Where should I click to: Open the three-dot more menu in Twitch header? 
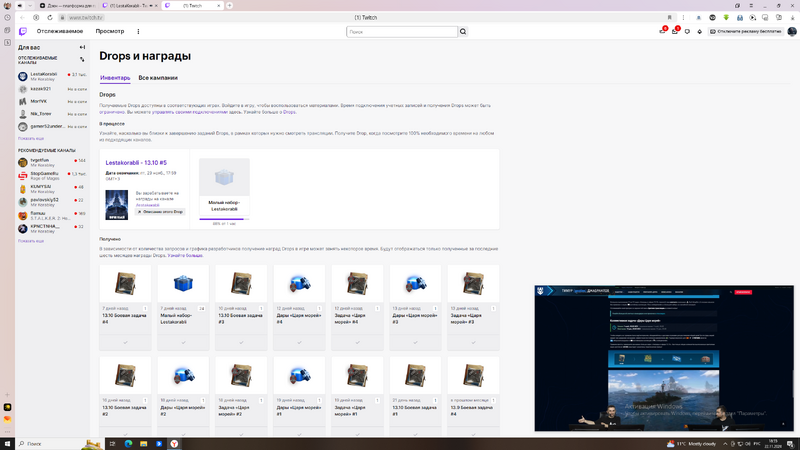click(138, 32)
